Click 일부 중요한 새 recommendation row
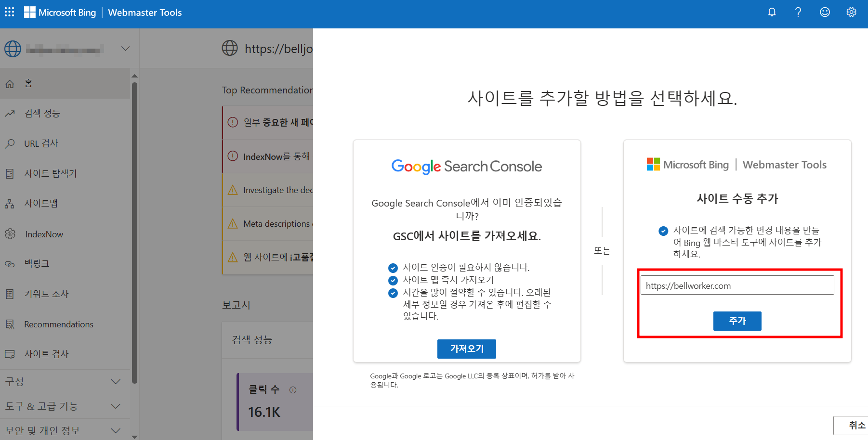This screenshot has width=868, height=440. (x=268, y=122)
